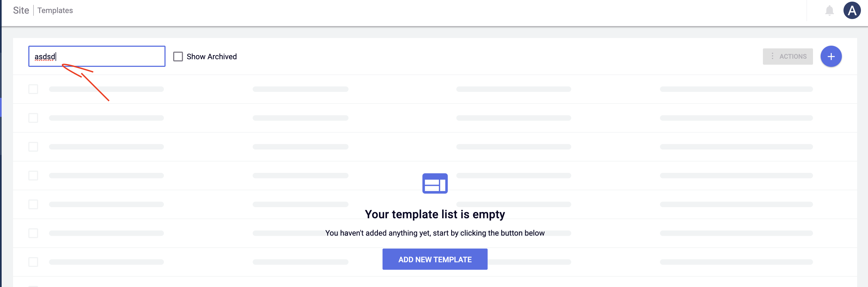Check the third row checkbox
The width and height of the screenshot is (868, 287).
[x=33, y=147]
